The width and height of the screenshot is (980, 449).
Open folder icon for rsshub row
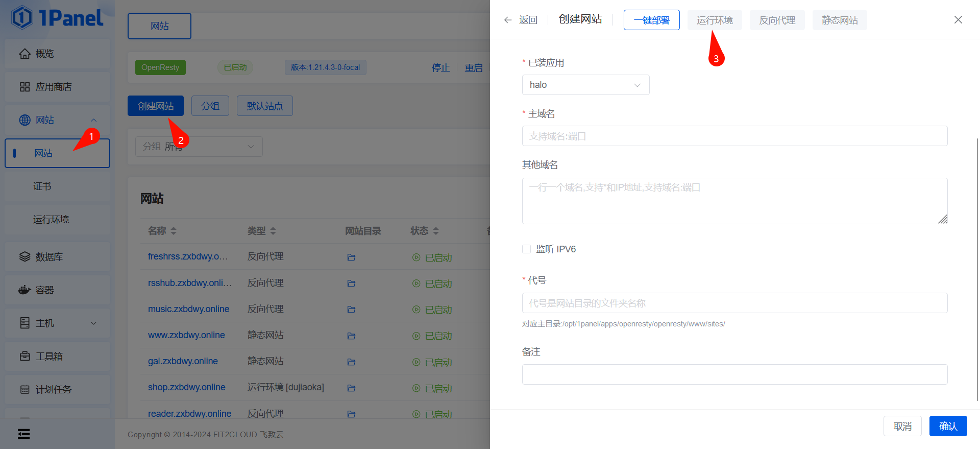[351, 283]
